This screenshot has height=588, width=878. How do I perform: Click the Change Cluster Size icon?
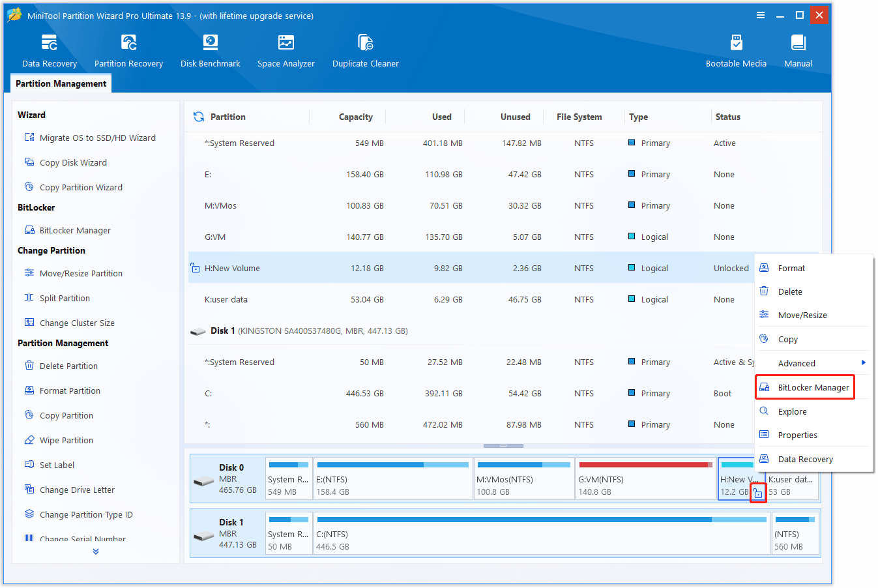coord(29,323)
